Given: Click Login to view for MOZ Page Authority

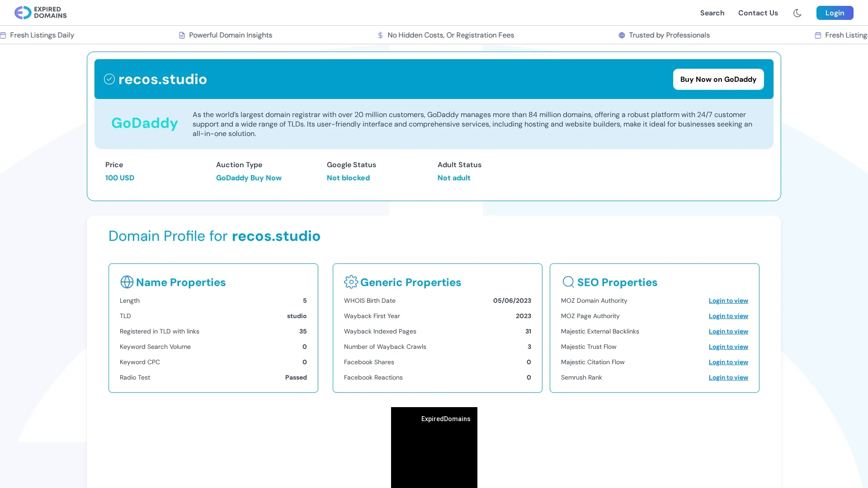Looking at the screenshot, I should click(x=728, y=316).
